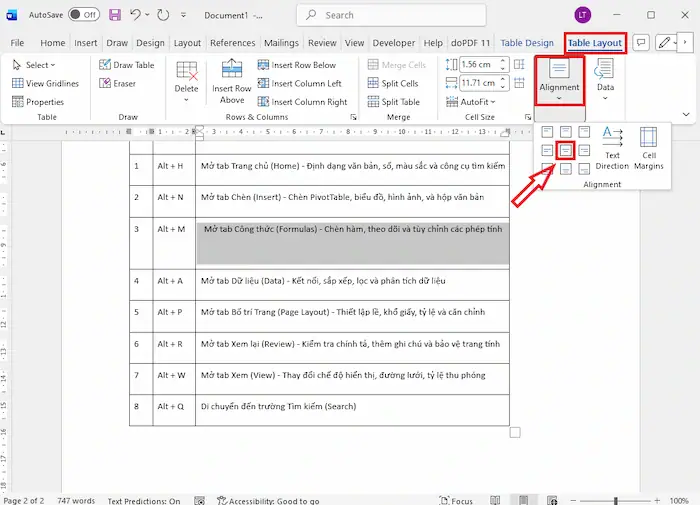The height and width of the screenshot is (505, 700).
Task: Toggle View Gridlines on the table
Action: click(x=46, y=84)
